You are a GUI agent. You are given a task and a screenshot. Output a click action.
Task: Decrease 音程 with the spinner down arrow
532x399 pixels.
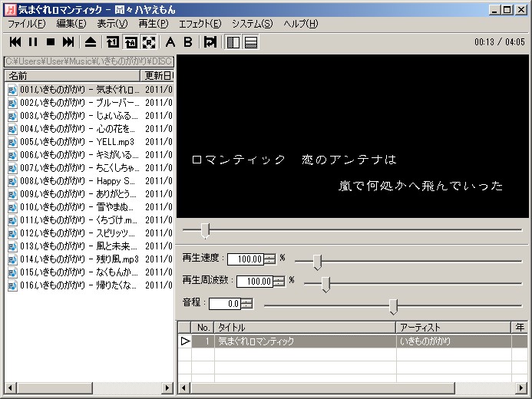[x=246, y=306]
